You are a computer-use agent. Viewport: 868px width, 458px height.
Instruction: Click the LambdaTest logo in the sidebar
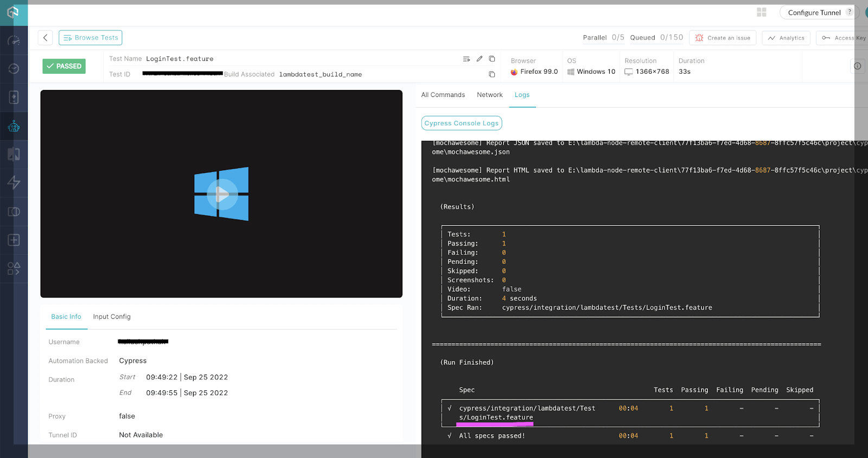[13, 12]
